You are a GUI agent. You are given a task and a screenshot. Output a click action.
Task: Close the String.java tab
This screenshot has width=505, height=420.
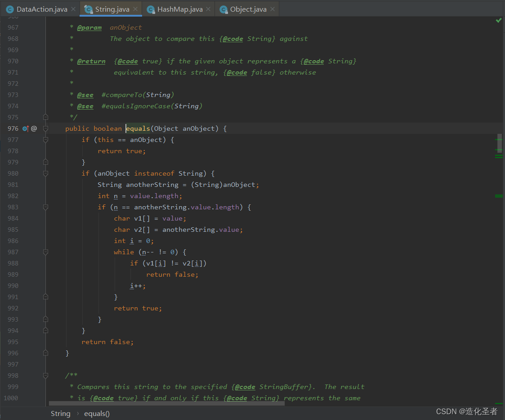[135, 9]
